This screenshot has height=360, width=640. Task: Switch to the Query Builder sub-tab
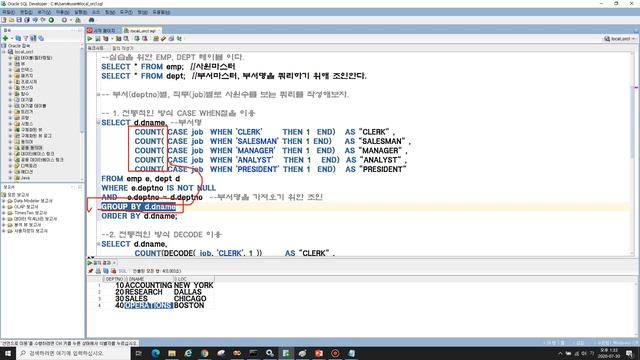(x=122, y=48)
